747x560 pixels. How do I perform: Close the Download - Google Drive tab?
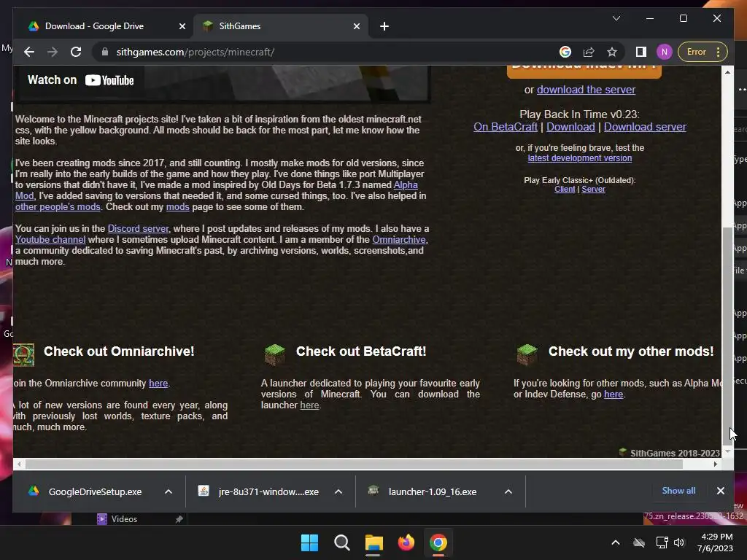[182, 26]
